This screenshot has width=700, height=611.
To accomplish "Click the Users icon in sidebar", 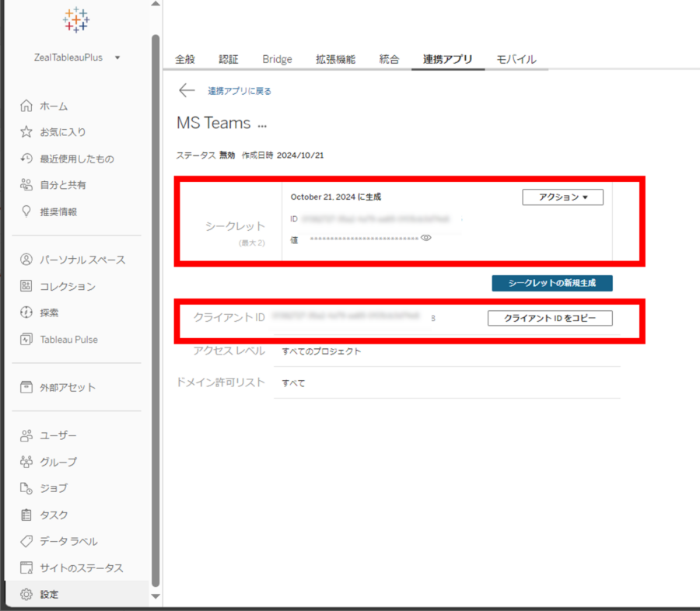I will [26, 435].
